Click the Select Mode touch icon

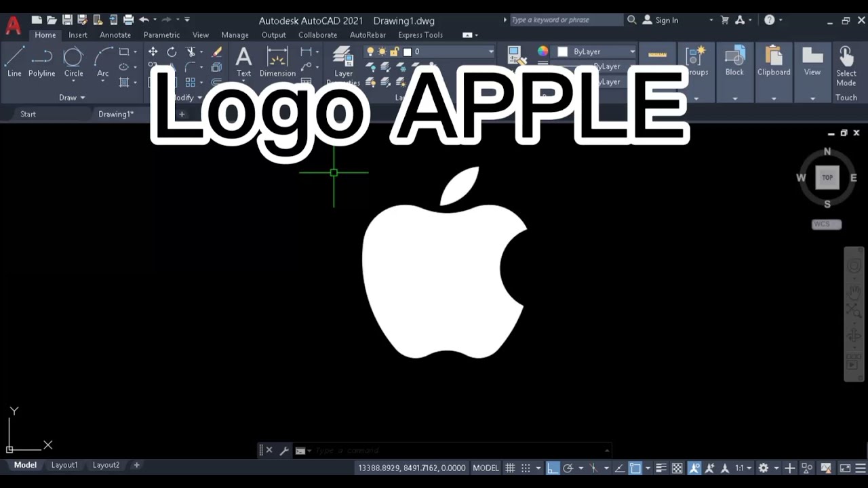(x=846, y=66)
